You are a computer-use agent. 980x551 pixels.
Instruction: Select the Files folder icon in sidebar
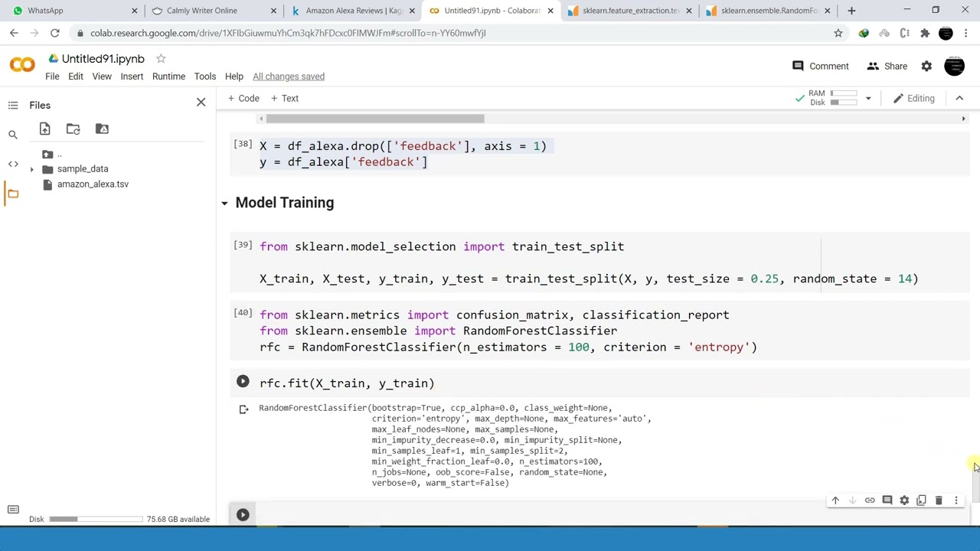[13, 193]
